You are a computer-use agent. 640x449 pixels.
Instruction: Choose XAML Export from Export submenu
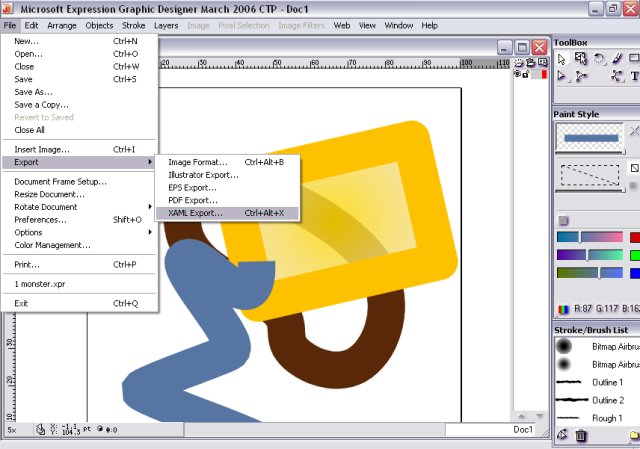pos(196,213)
